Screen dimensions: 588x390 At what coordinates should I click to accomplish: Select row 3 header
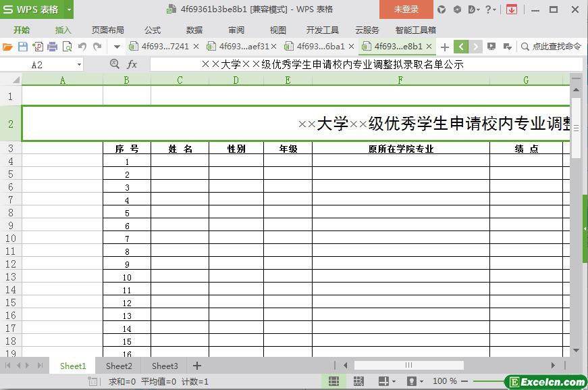pos(11,149)
